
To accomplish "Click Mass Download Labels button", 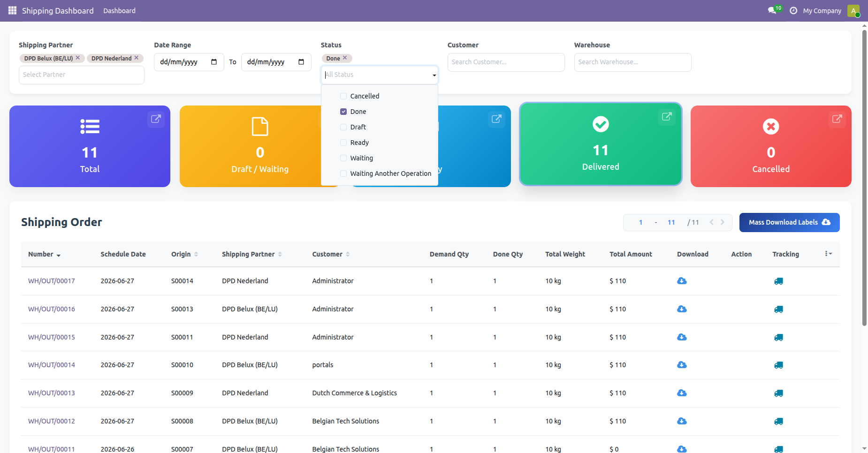I will pyautogui.click(x=789, y=222).
